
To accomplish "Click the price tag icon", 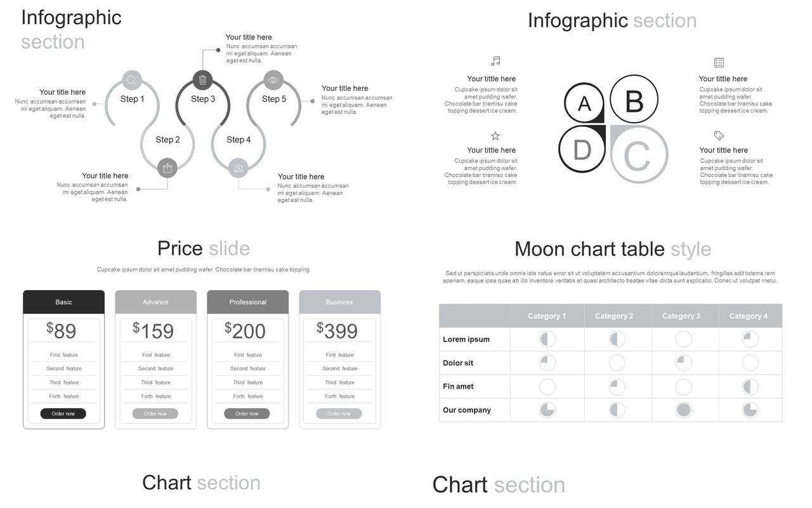I will point(719,136).
